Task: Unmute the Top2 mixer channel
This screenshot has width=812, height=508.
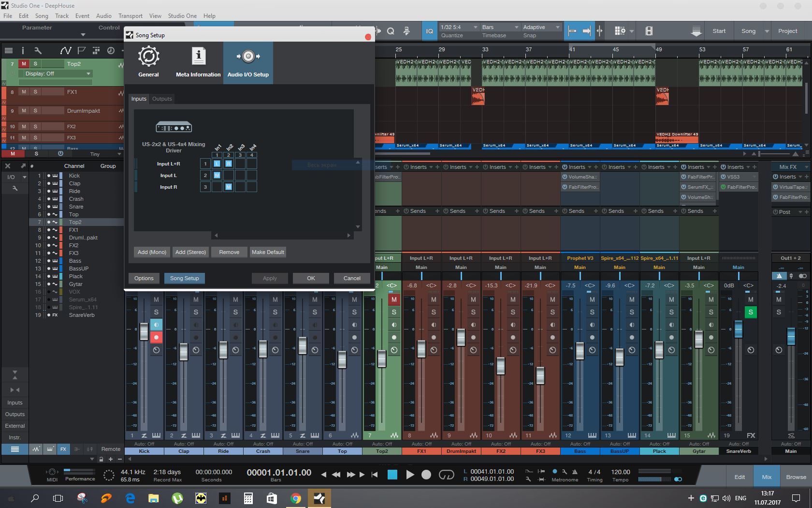Action: click(x=394, y=299)
